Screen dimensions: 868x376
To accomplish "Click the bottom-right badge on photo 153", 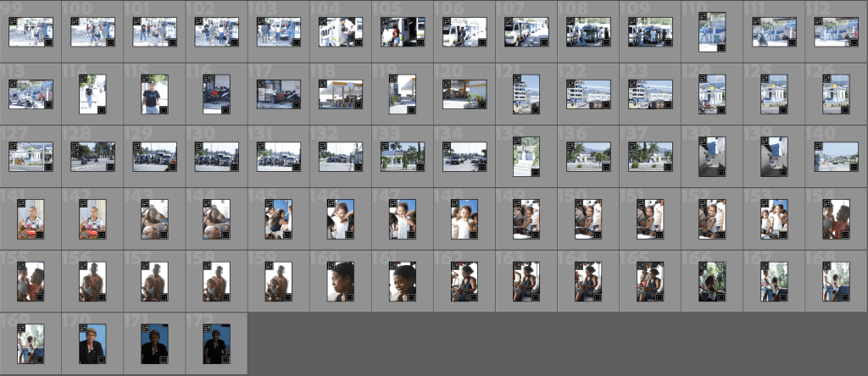I will click(782, 234).
